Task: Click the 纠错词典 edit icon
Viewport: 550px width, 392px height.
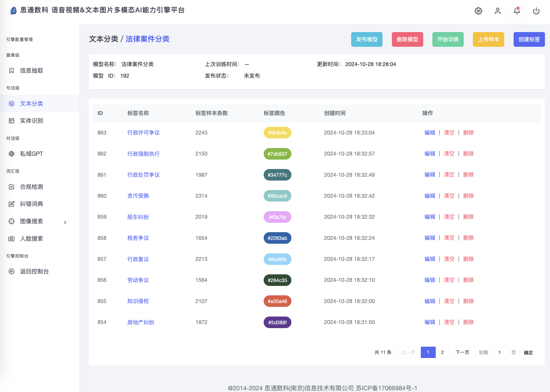Action: click(12, 204)
